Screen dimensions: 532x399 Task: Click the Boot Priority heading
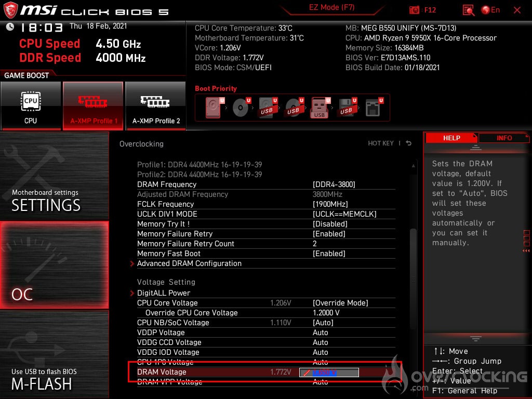click(x=216, y=88)
